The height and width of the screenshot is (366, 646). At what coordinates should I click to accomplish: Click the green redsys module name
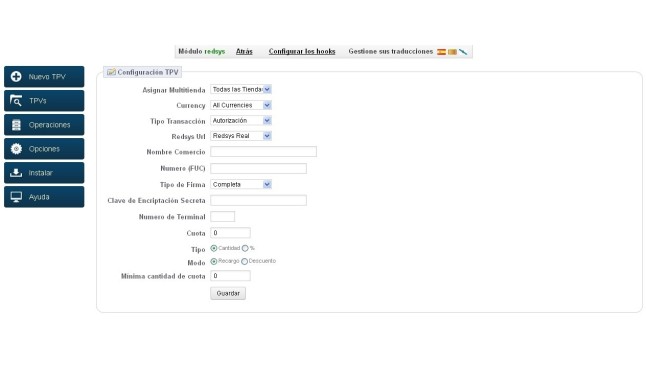(215, 52)
